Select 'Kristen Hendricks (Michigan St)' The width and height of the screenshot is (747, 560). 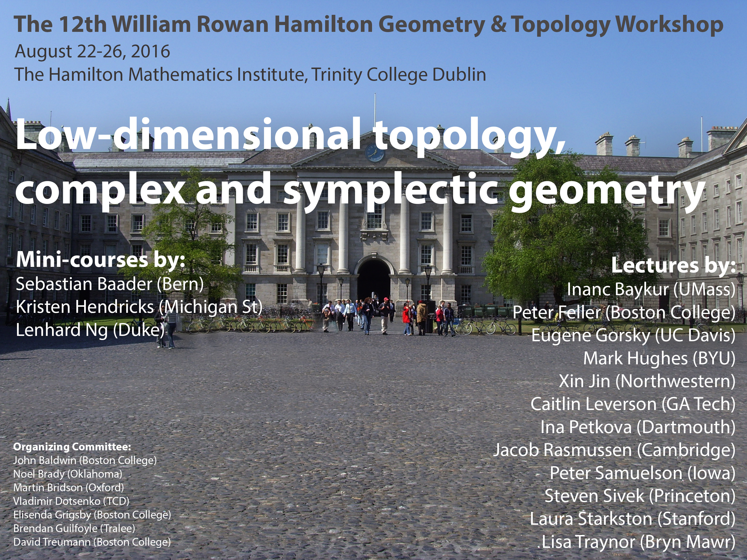coord(139,307)
